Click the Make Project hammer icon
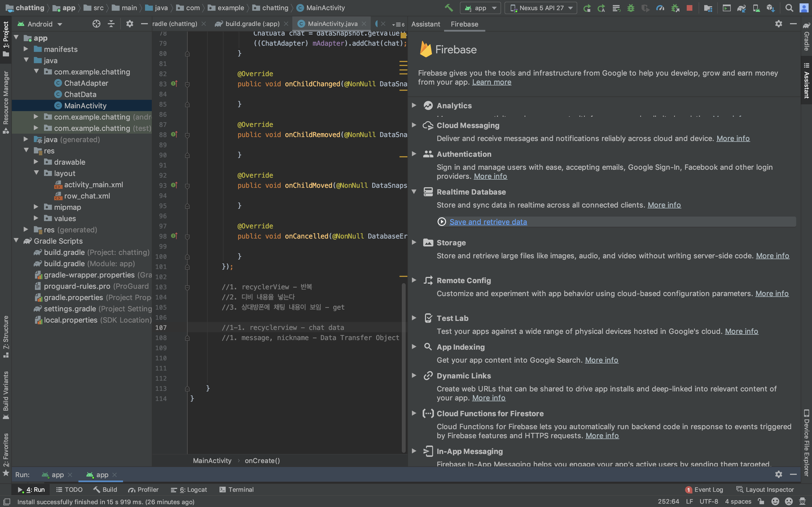 (x=449, y=8)
